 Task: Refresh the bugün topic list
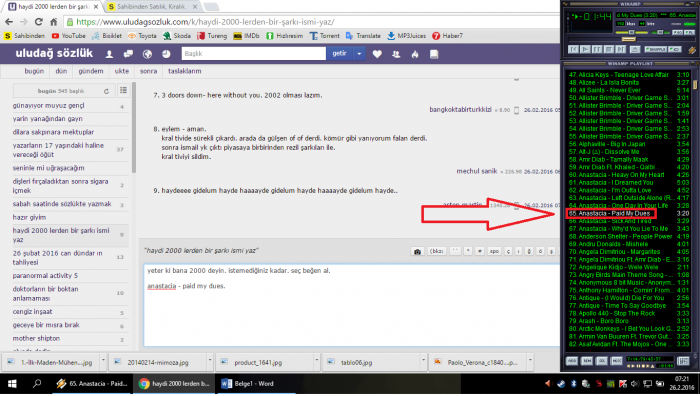coord(106,91)
